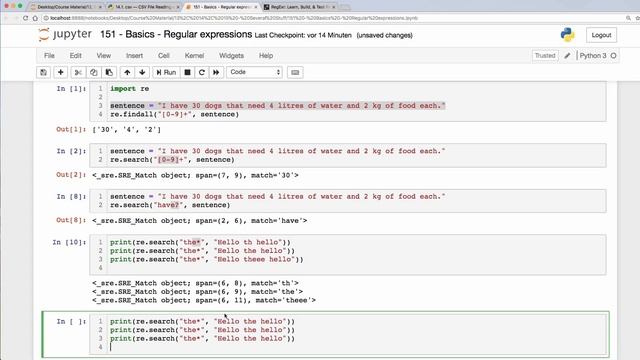
Task: Click into the In [8] have? cell
Action: tap(348, 200)
